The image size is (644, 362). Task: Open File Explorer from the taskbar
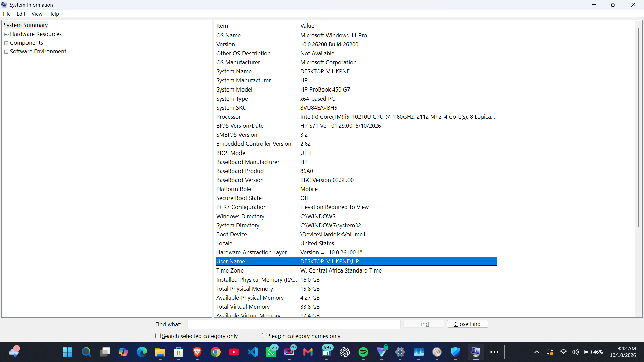pyautogui.click(x=160, y=352)
